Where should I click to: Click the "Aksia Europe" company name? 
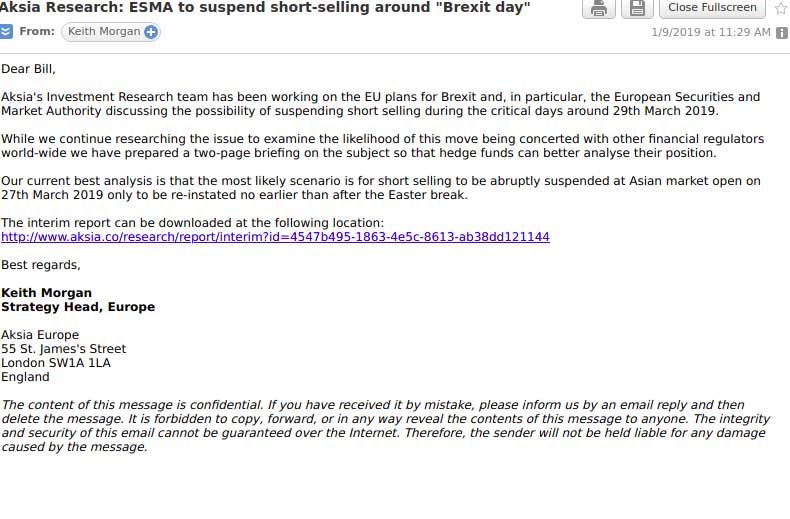(x=40, y=335)
